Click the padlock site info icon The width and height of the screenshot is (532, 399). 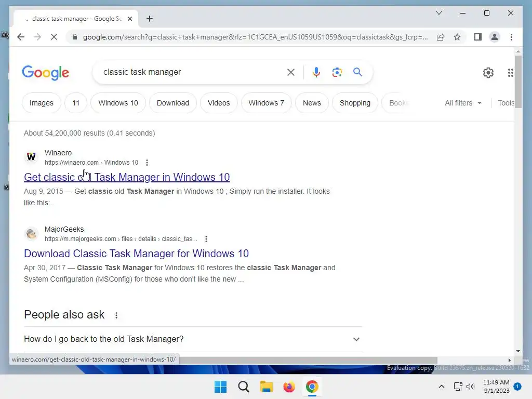click(x=75, y=37)
